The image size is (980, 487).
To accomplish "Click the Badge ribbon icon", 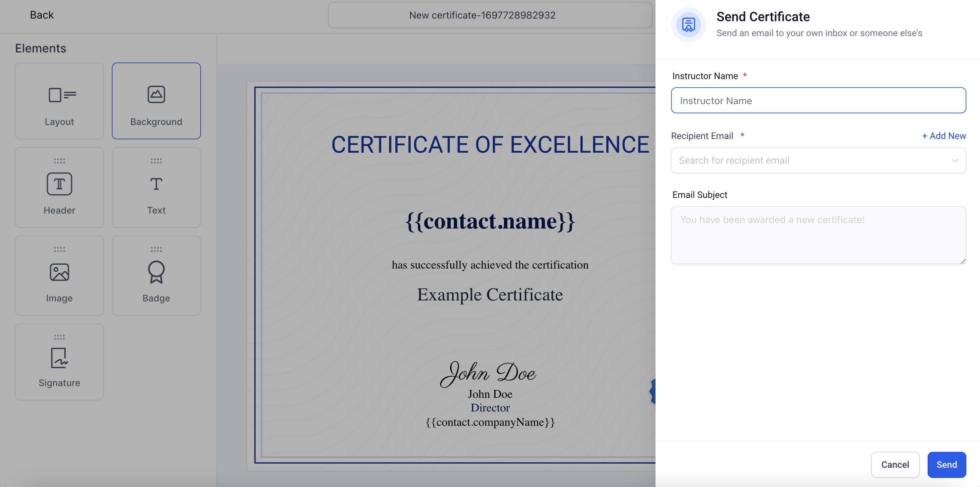I will [x=156, y=272].
